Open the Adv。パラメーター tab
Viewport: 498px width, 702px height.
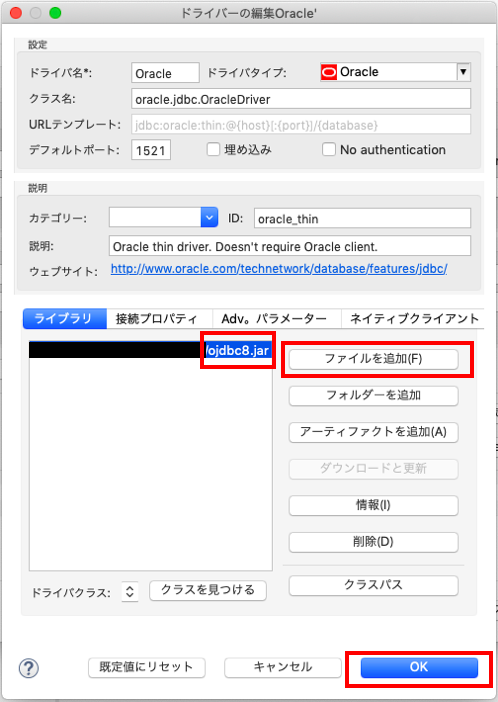pyautogui.click(x=277, y=318)
